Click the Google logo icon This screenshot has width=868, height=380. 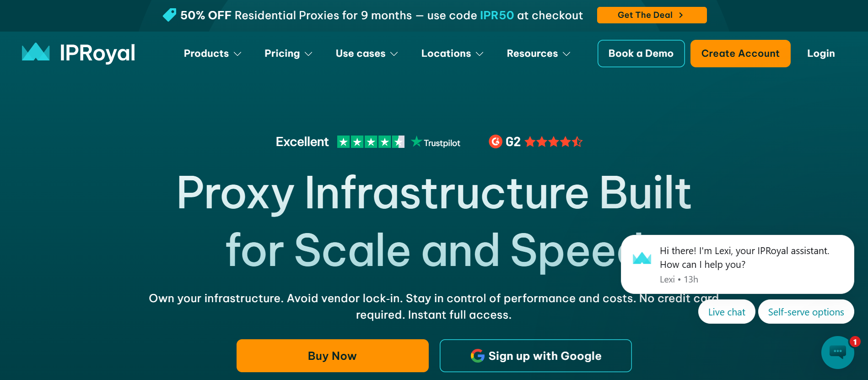[478, 356]
